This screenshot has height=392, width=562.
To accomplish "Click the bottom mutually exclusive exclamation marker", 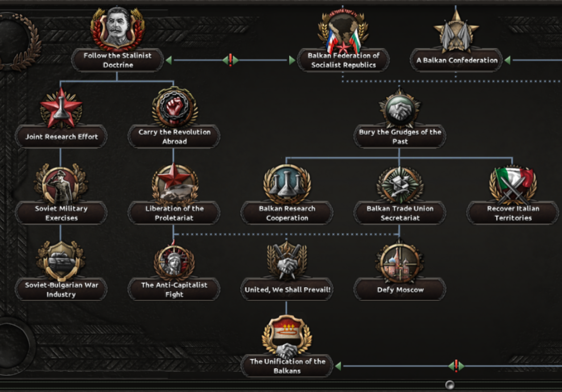I will (x=456, y=366).
